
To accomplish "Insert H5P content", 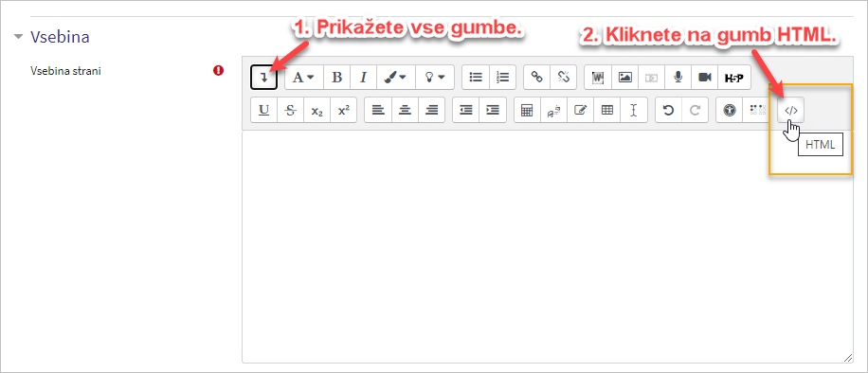I will point(734,77).
